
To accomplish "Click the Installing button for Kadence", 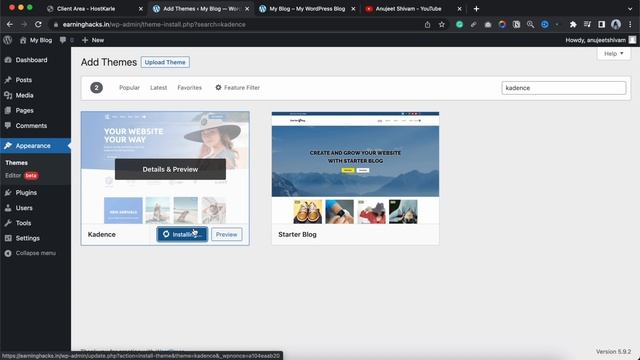I will point(182,234).
